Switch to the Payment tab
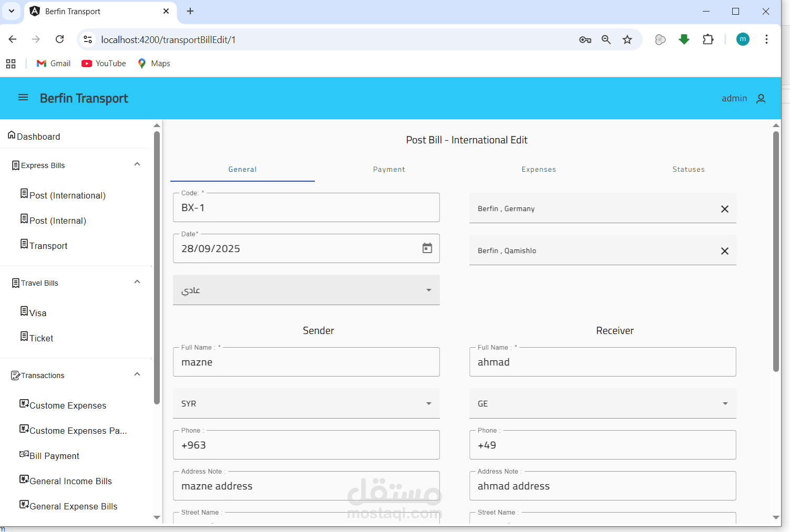This screenshot has height=532, width=790. pyautogui.click(x=389, y=169)
